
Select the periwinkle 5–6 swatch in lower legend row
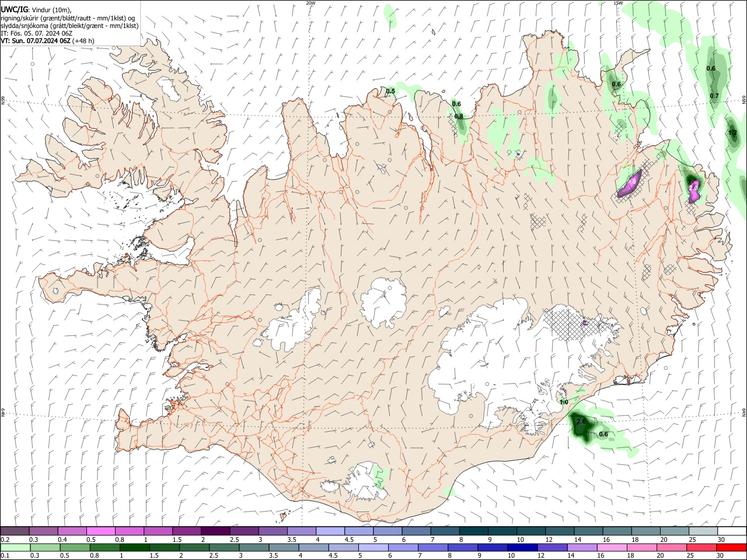(x=373, y=547)
